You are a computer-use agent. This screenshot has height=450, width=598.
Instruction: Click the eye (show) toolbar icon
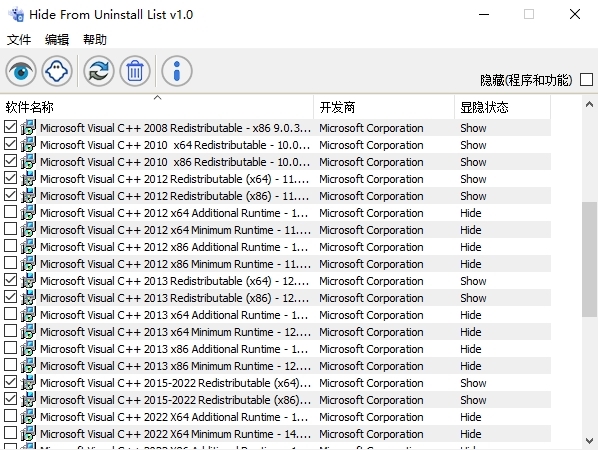(21, 71)
